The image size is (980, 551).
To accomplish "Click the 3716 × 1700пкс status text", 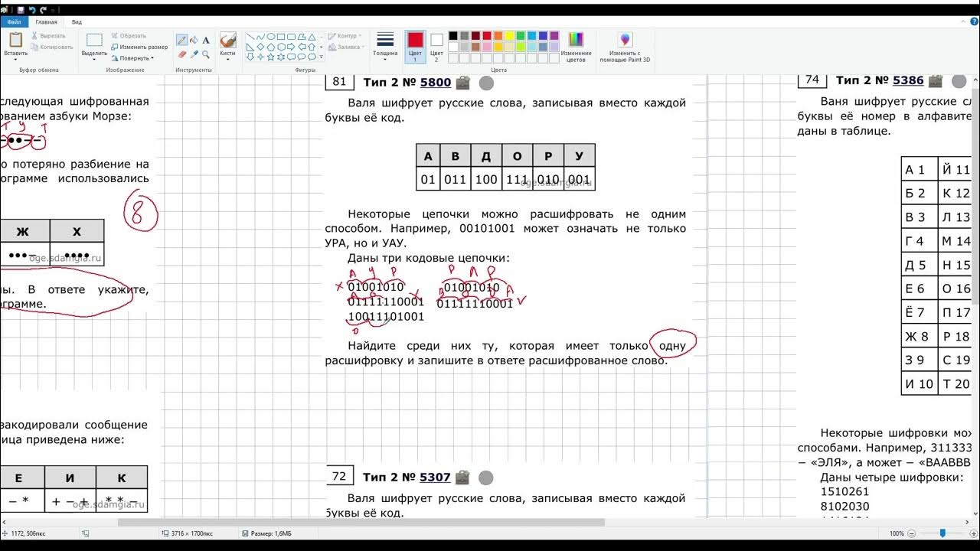I will pyautogui.click(x=192, y=533).
